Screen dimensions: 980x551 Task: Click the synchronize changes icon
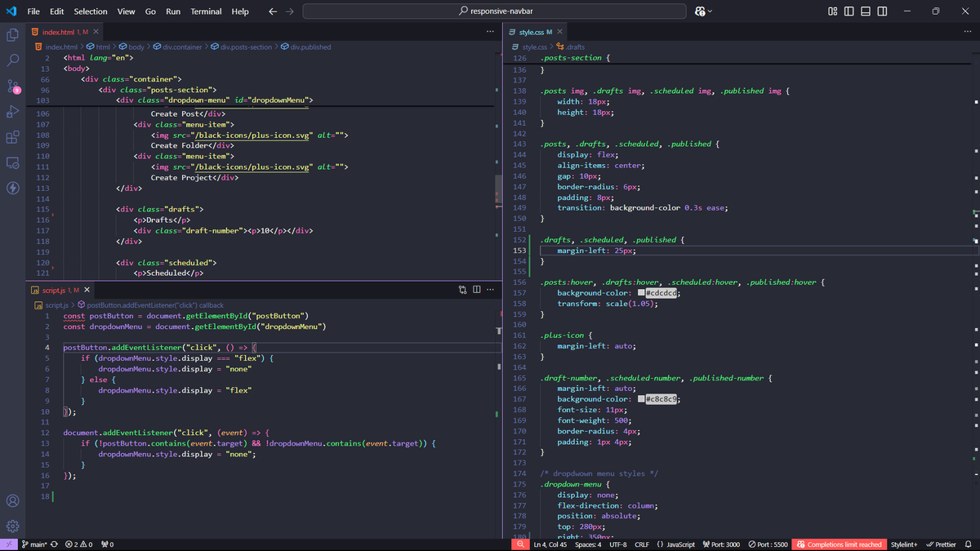[x=53, y=544]
